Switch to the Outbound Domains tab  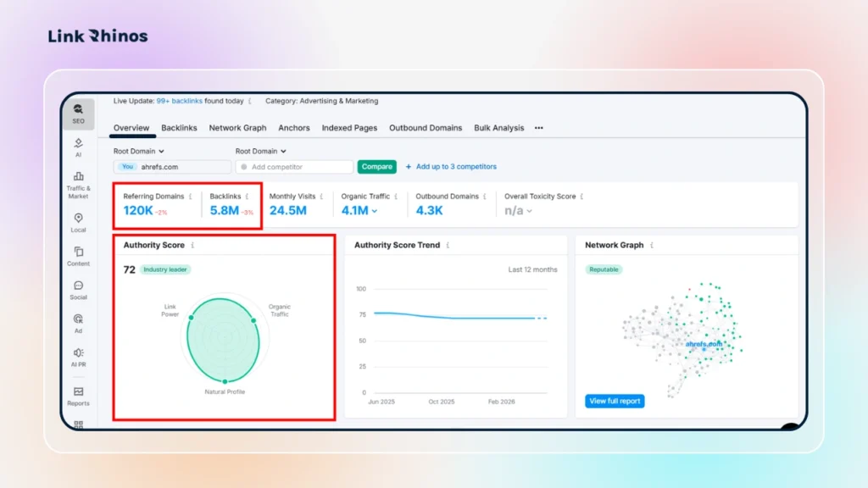pyautogui.click(x=426, y=128)
